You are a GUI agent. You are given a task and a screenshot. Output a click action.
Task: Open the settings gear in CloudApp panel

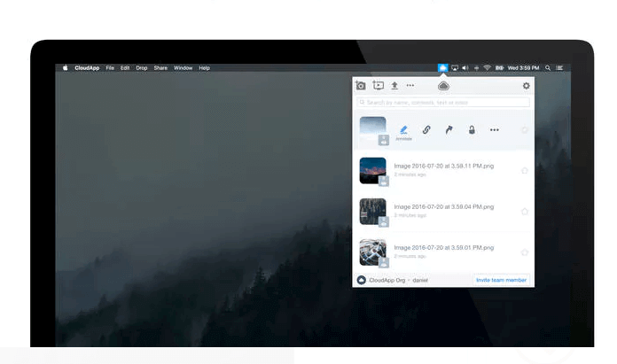coord(526,86)
